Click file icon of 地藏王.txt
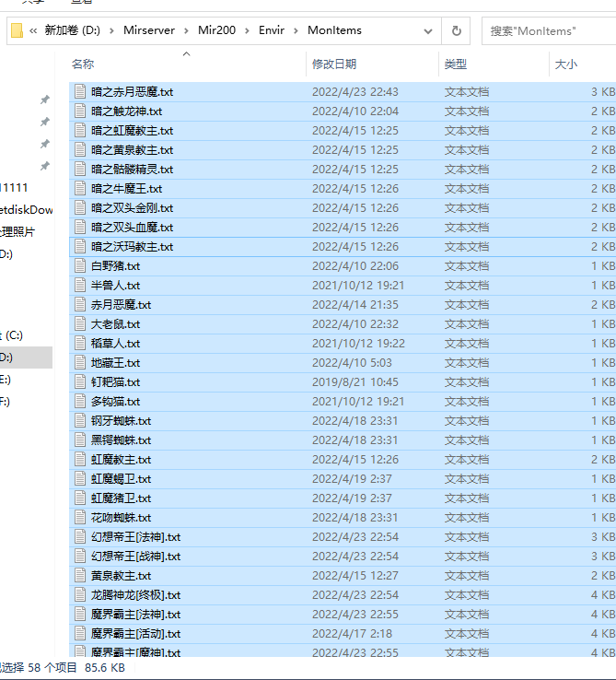The image size is (616, 680). (80, 362)
